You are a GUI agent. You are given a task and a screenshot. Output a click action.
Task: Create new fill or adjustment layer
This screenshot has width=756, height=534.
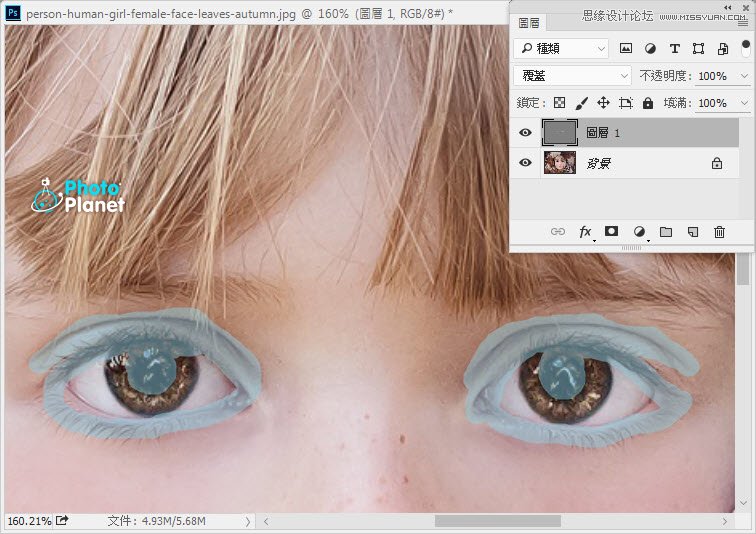640,232
